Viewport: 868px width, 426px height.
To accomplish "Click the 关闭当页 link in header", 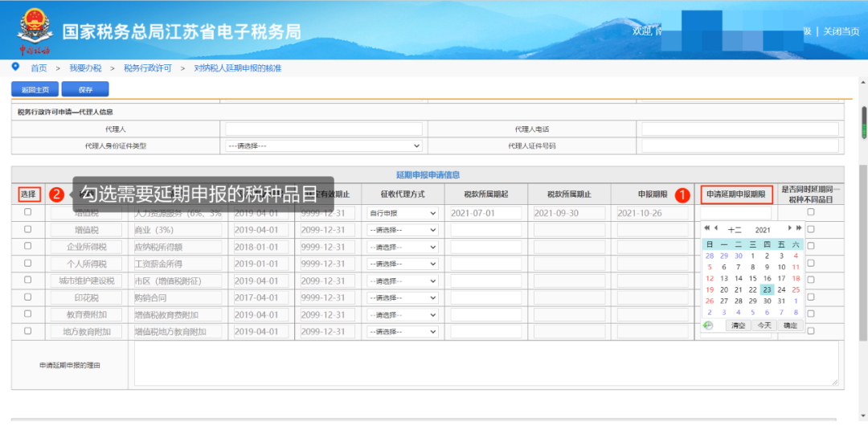I will coord(841,31).
